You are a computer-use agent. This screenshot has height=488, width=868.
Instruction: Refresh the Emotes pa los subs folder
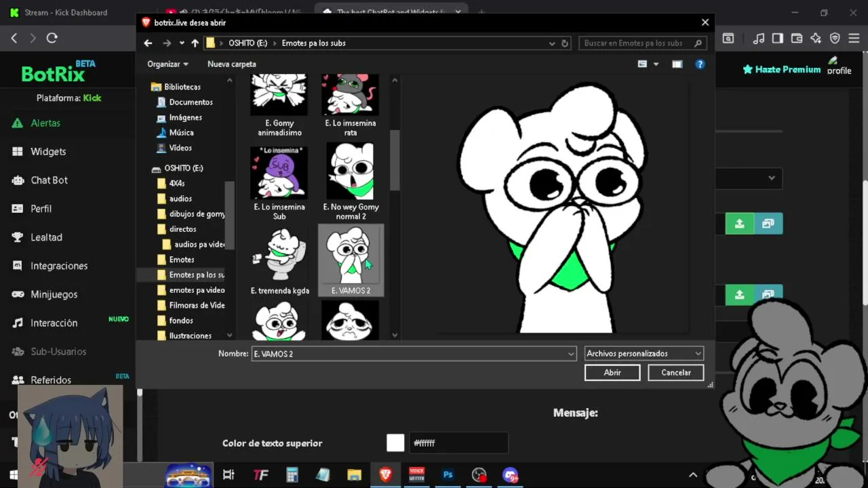(x=565, y=43)
